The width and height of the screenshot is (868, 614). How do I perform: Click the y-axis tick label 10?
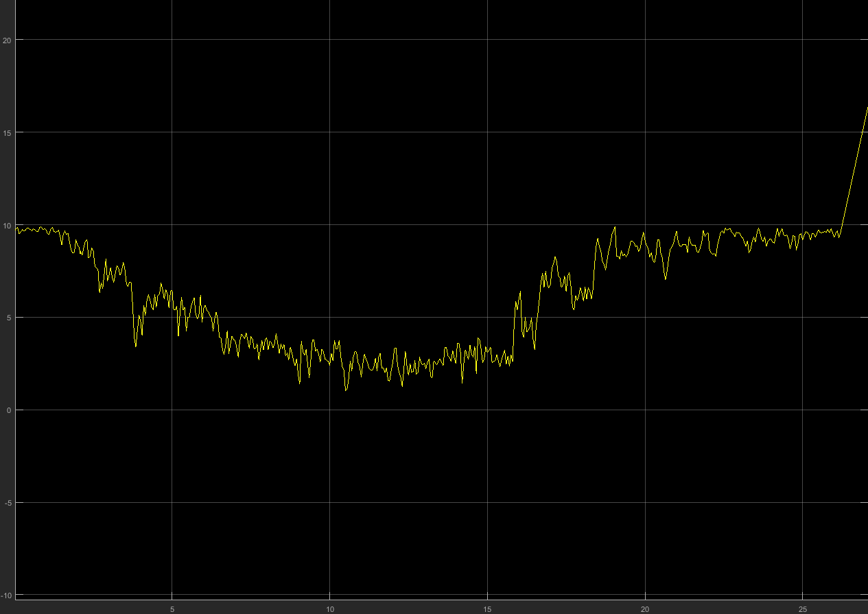(x=8, y=225)
